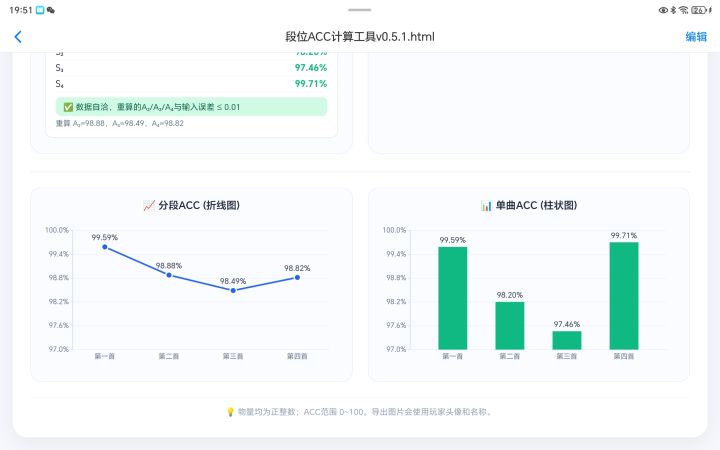
Task: Tap the S₃ value 97.46%
Action: pos(311,68)
